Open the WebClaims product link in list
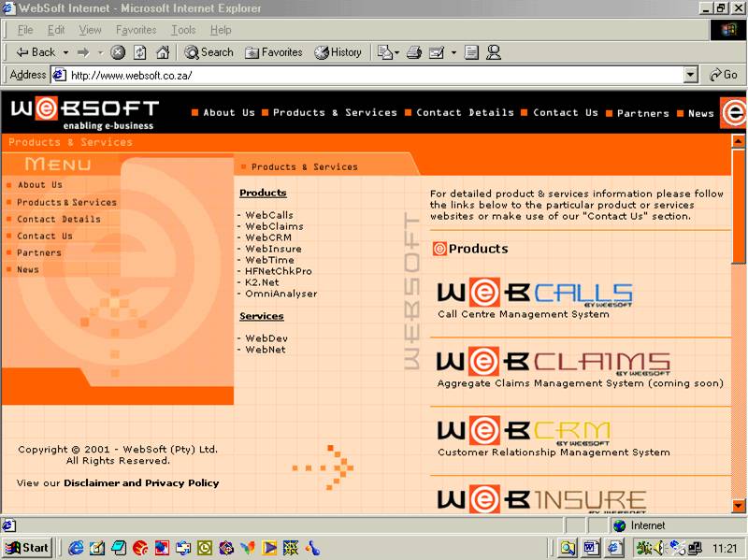This screenshot has width=748, height=560. click(274, 226)
